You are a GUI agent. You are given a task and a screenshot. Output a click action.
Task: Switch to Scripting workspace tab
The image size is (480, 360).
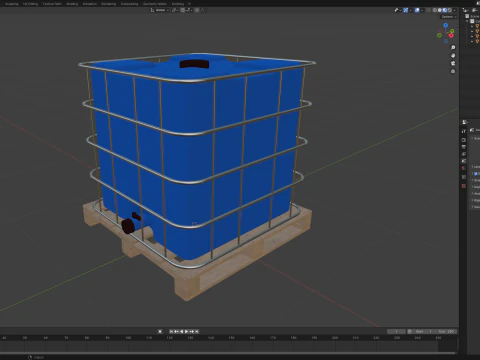[x=178, y=4]
